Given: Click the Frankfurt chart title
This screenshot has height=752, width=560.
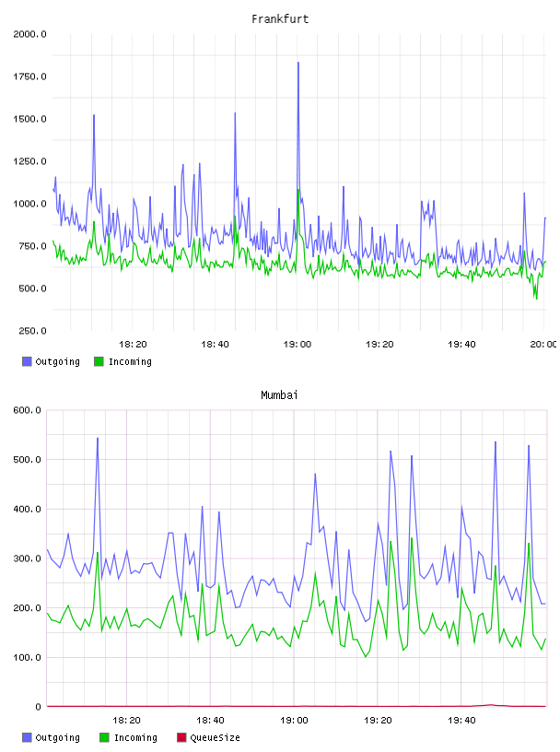Looking at the screenshot, I should click(x=280, y=19).
